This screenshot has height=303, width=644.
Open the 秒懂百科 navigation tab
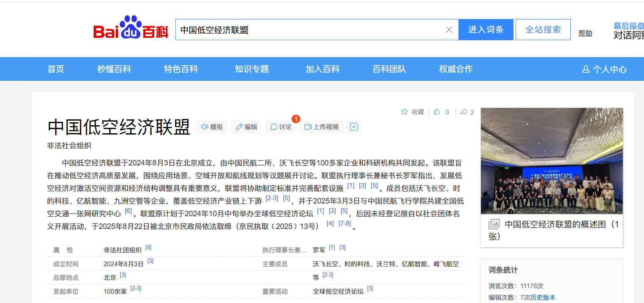point(114,69)
